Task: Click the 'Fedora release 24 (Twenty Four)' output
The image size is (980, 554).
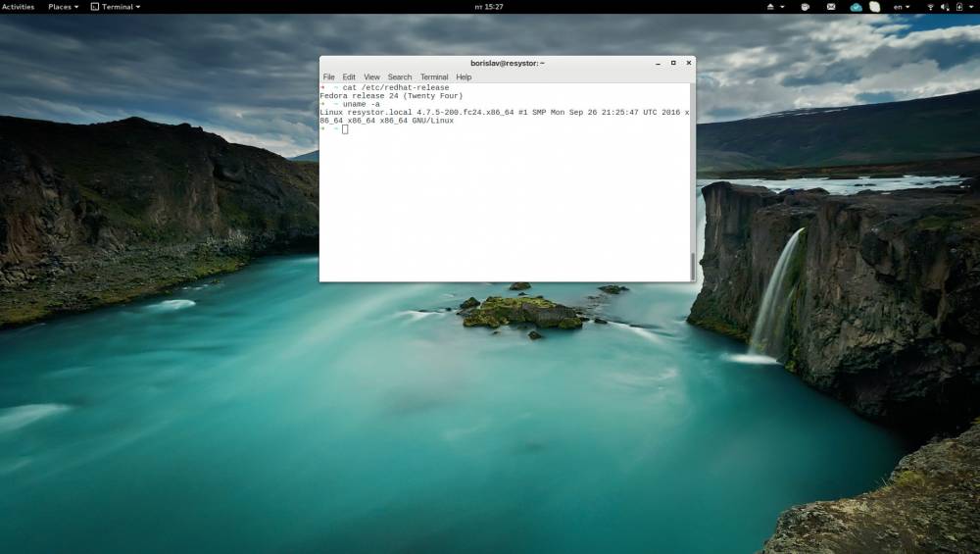Action: click(x=391, y=96)
